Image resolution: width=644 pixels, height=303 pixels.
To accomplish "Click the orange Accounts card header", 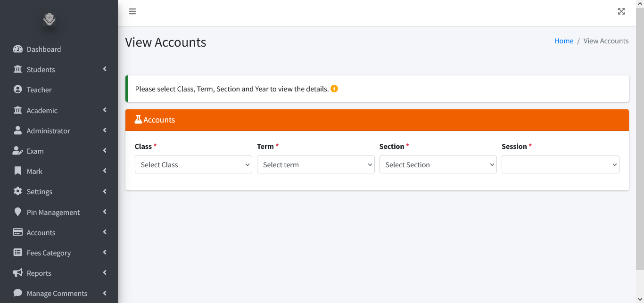I will (x=377, y=120).
